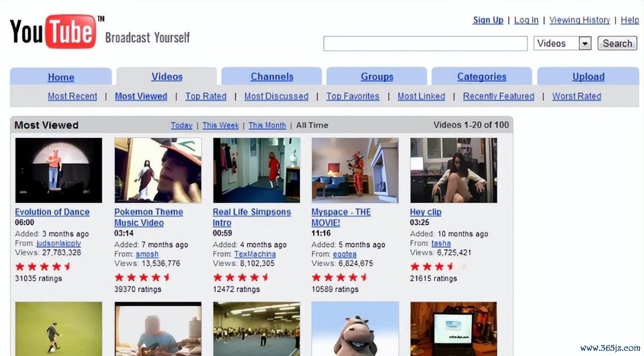The image size is (644, 356).
Task: Click the Videos 1-20 of 100 text
Action: point(471,125)
